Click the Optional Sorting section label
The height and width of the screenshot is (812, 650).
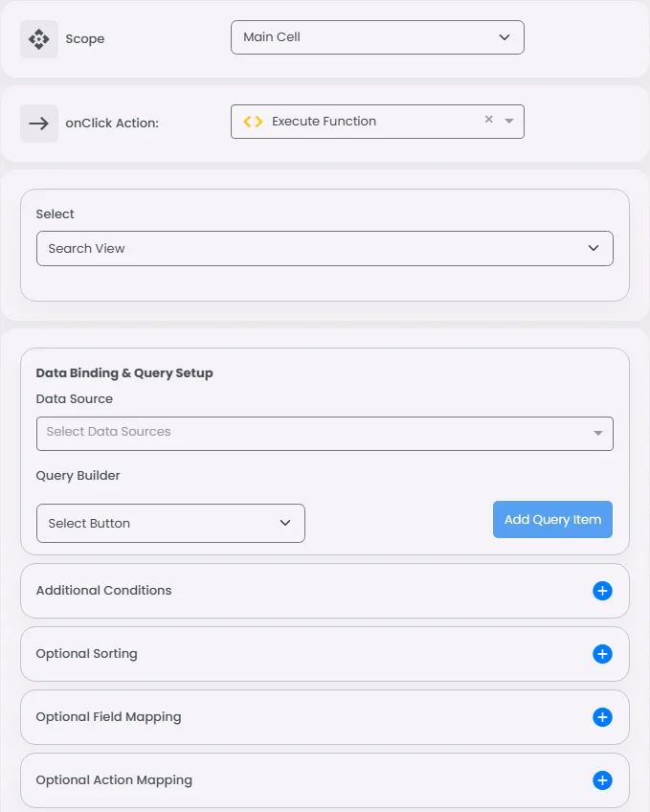point(86,654)
